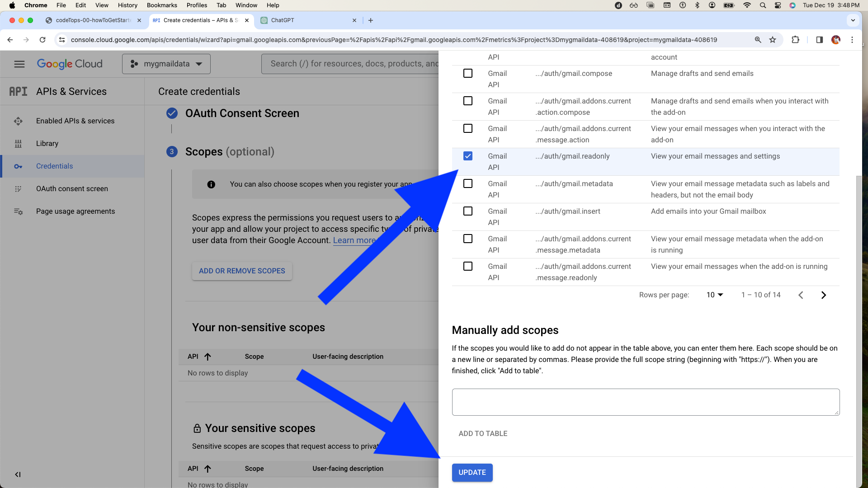The height and width of the screenshot is (488, 868).
Task: Bookmark this page with the star icon
Action: pos(773,40)
